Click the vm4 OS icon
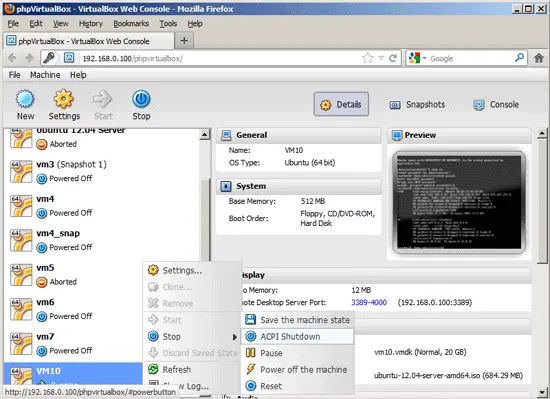Screen dimensions: 550x399 [x=21, y=206]
